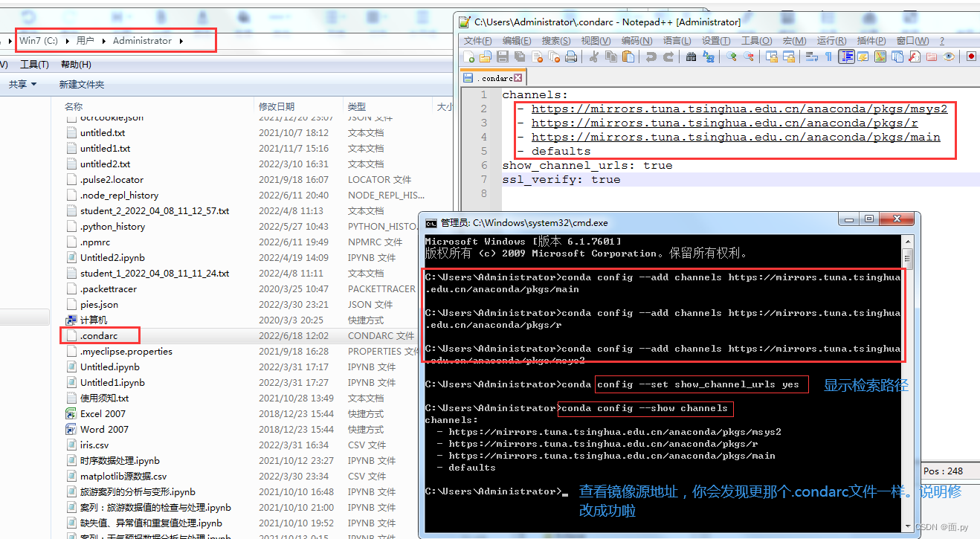The width and height of the screenshot is (980, 539).
Task: Open the 语言(L) menu in Notepad++
Action: pos(677,41)
